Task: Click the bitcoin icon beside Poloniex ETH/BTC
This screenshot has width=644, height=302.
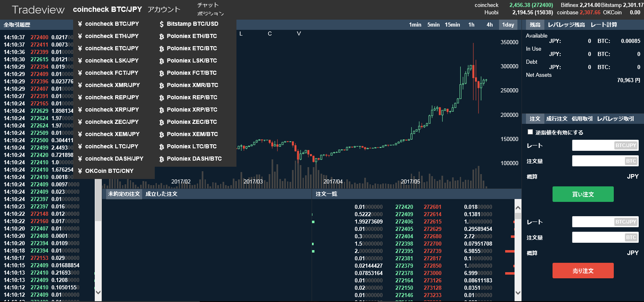Action: coord(162,36)
